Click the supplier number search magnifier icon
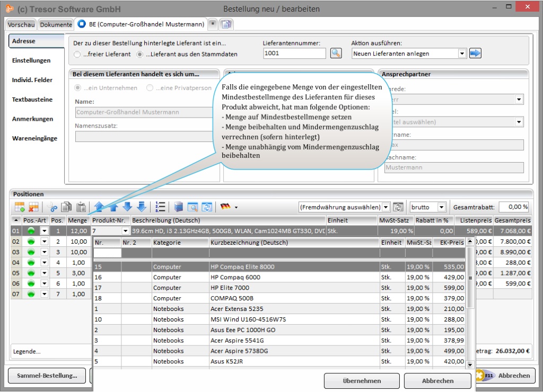The width and height of the screenshot is (543, 392). [x=336, y=53]
